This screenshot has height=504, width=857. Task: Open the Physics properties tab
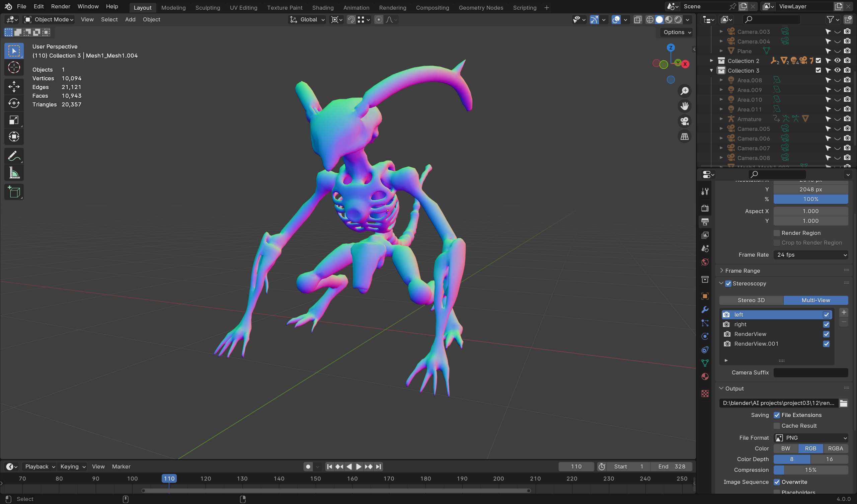point(705,336)
